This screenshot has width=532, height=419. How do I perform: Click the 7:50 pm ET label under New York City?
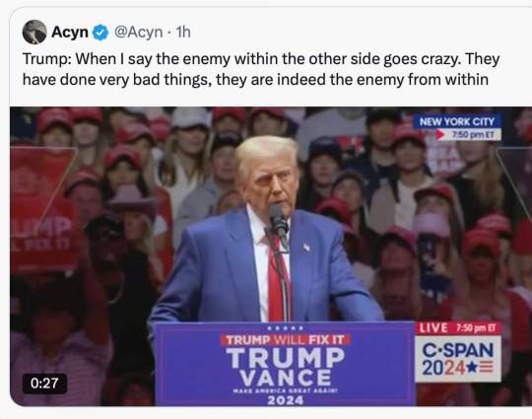click(x=474, y=135)
